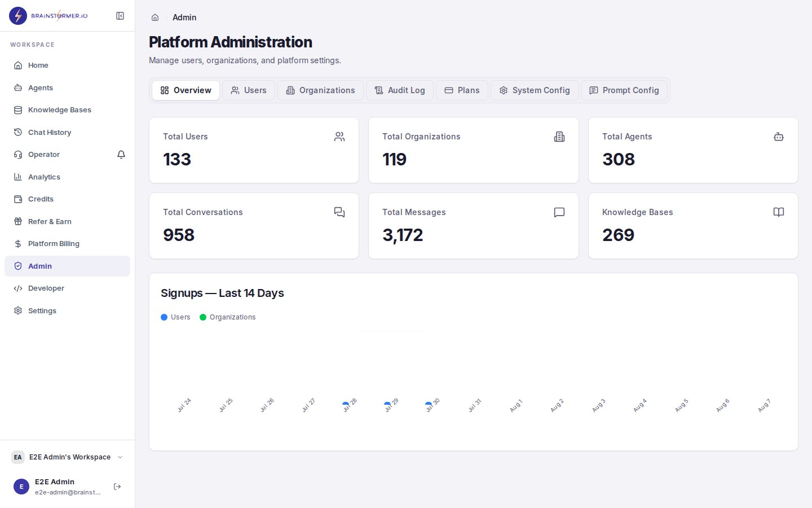Open Developer in the sidebar
Screen dimensions: 812x508
tap(67, 288)
